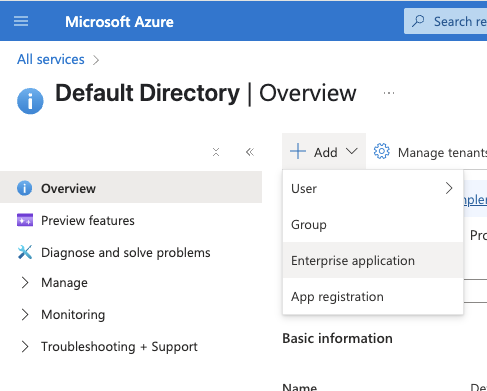Click the Microsoft Azure home title
The width and height of the screenshot is (487, 391).
pos(119,22)
